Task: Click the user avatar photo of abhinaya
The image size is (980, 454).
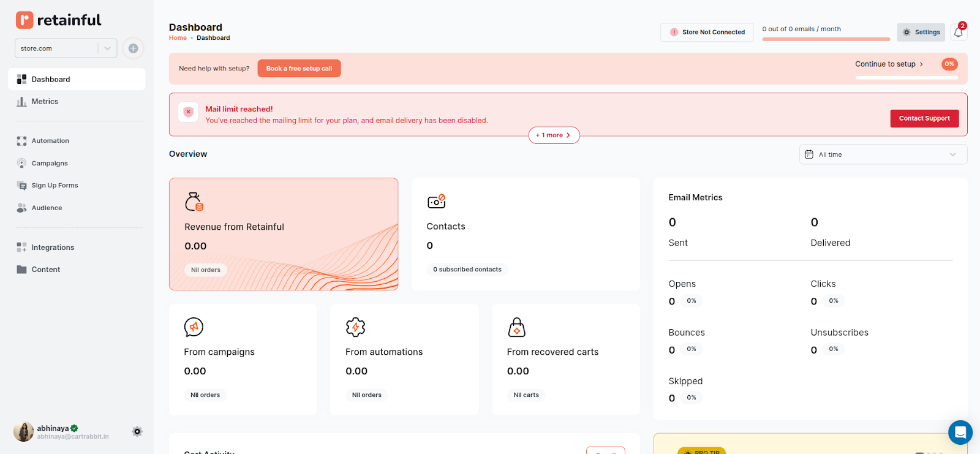Action: (23, 432)
